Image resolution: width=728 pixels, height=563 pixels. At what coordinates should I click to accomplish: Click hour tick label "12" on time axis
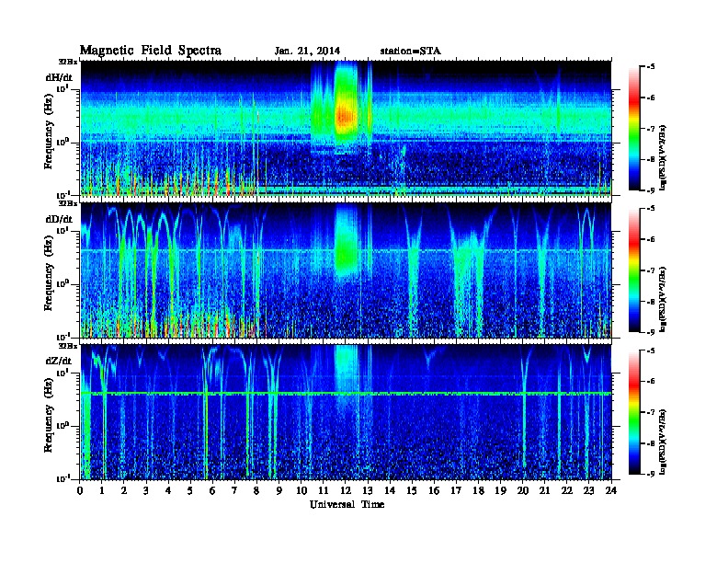pos(346,490)
